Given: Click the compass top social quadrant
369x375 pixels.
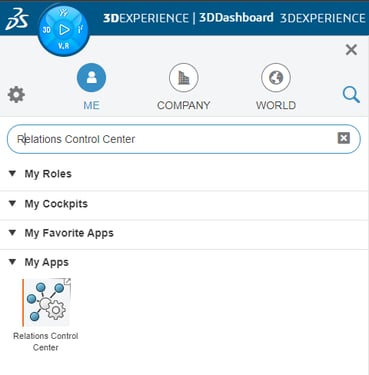Looking at the screenshot, I should pyautogui.click(x=64, y=13).
